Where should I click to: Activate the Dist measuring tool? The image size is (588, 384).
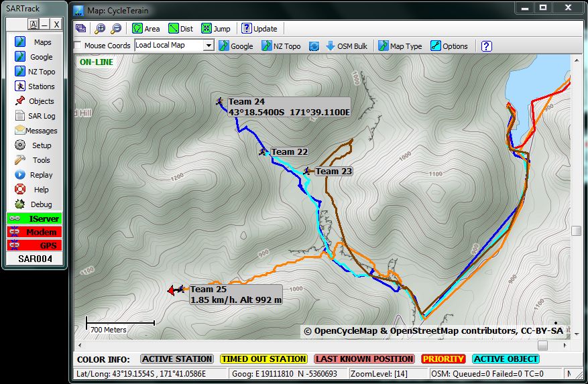pos(180,29)
